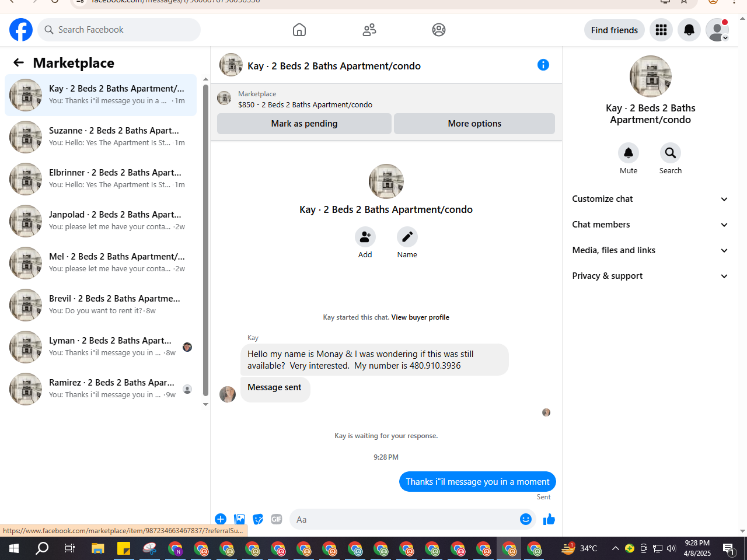
Task: Click chat list scroll down arrow
Action: pos(205,404)
